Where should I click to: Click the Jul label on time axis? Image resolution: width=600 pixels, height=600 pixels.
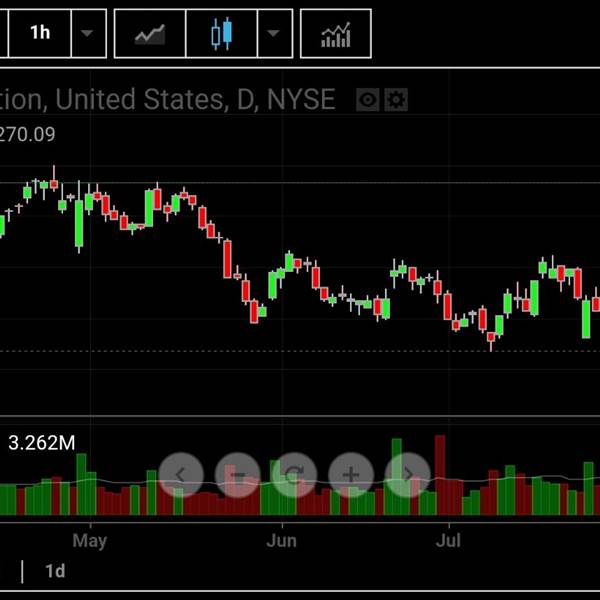[x=448, y=541]
